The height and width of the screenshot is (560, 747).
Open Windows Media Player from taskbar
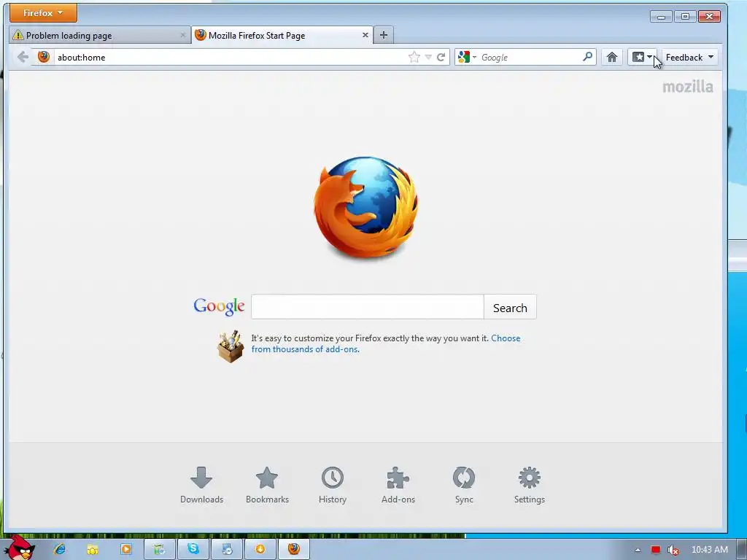coord(126,549)
